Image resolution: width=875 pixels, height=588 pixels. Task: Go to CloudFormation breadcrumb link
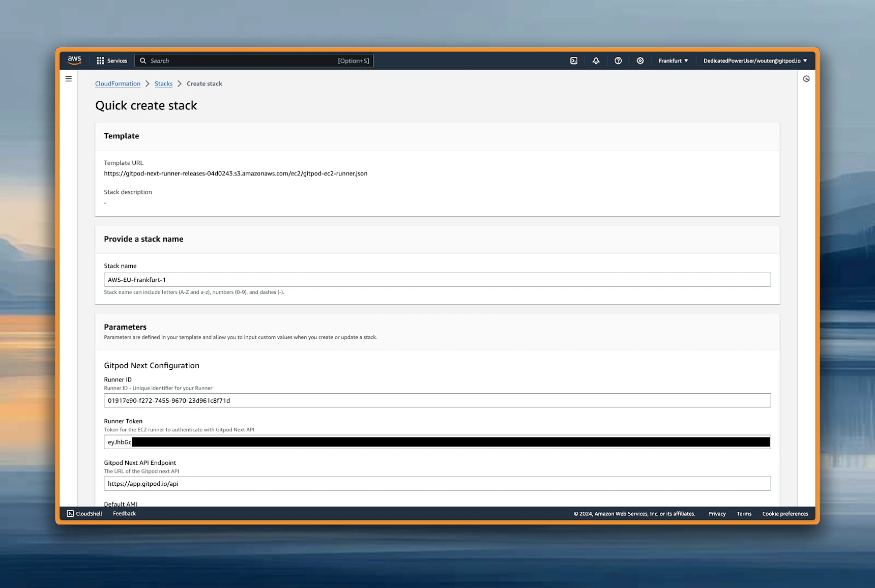(x=118, y=83)
